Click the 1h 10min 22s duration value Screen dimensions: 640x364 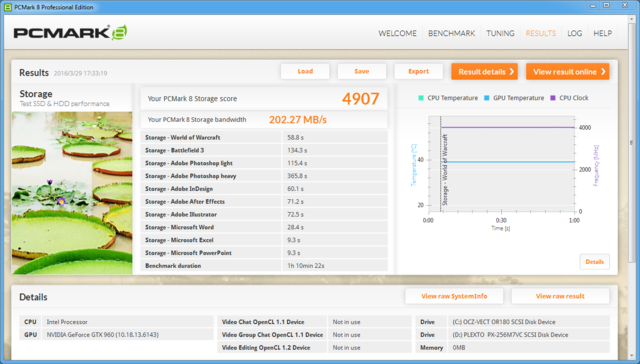(306, 266)
